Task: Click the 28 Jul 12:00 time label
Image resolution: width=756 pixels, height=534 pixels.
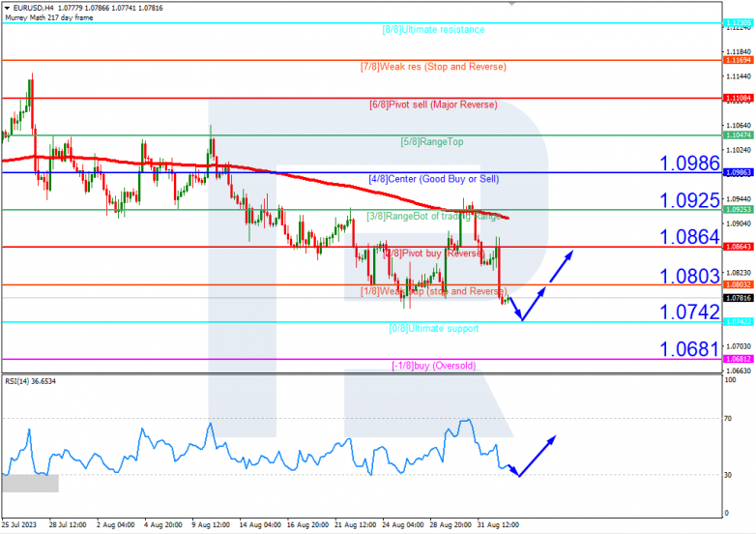Action: (x=68, y=525)
